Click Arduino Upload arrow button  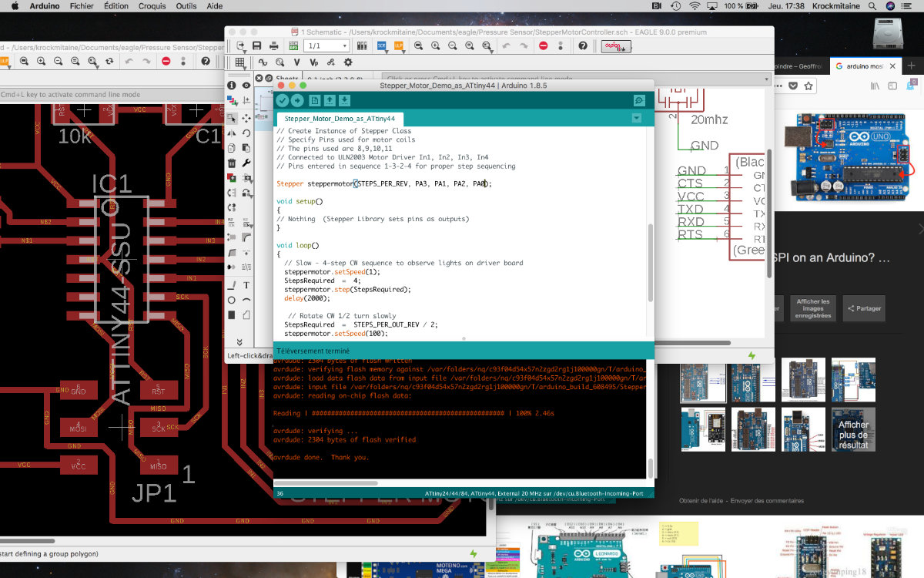pos(297,100)
